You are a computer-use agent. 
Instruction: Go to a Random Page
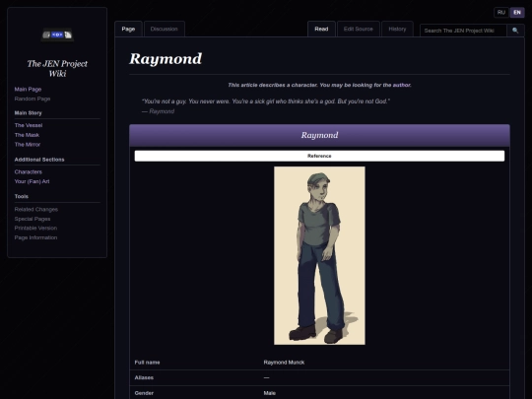[33, 99]
